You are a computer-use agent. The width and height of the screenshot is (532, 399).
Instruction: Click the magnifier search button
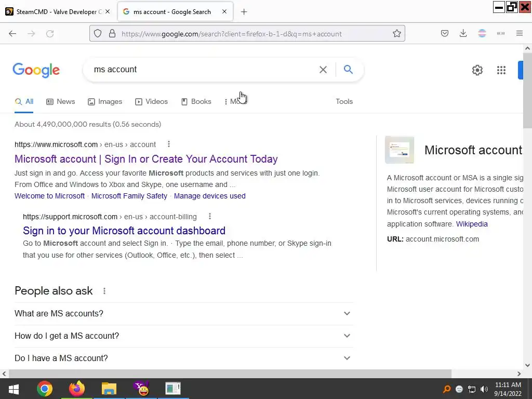[x=348, y=70]
